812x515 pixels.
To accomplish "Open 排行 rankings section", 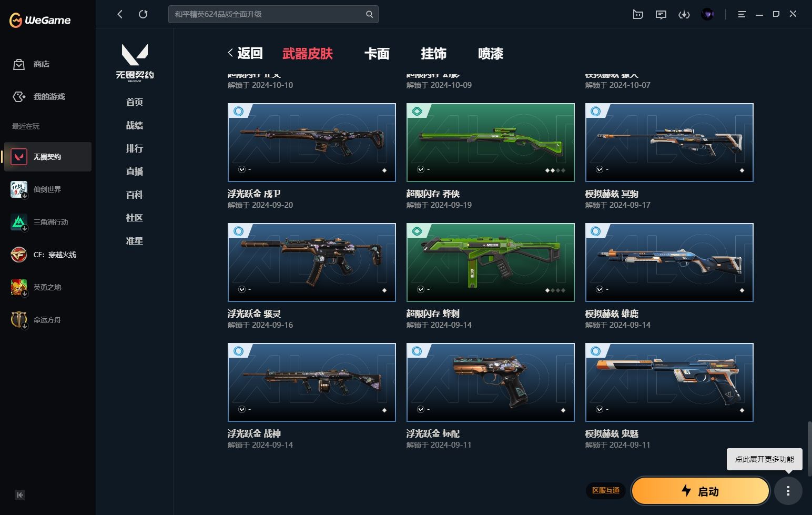I will click(135, 148).
